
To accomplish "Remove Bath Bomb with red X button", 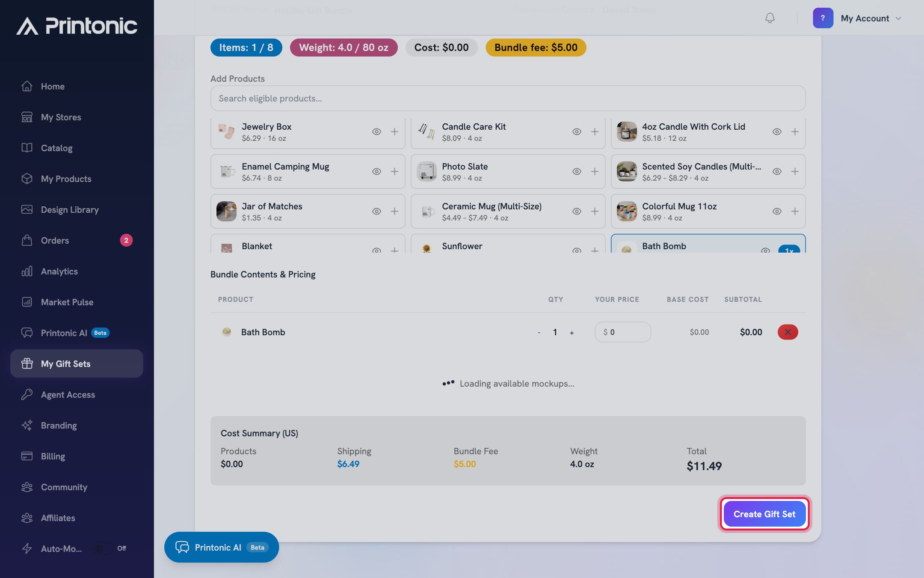I will pyautogui.click(x=788, y=332).
